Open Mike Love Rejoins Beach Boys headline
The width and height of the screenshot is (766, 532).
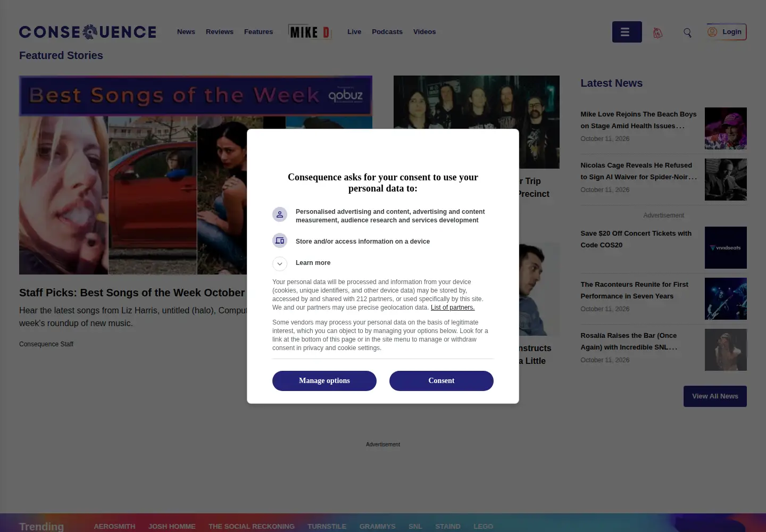pos(638,120)
